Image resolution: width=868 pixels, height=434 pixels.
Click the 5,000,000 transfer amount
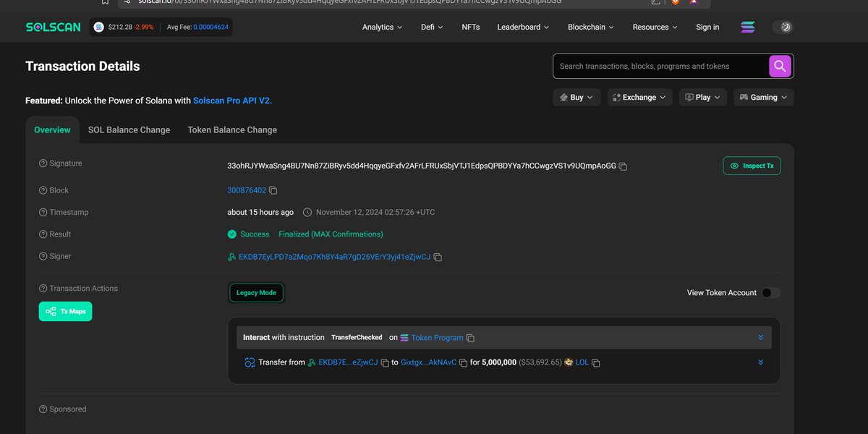(x=499, y=362)
